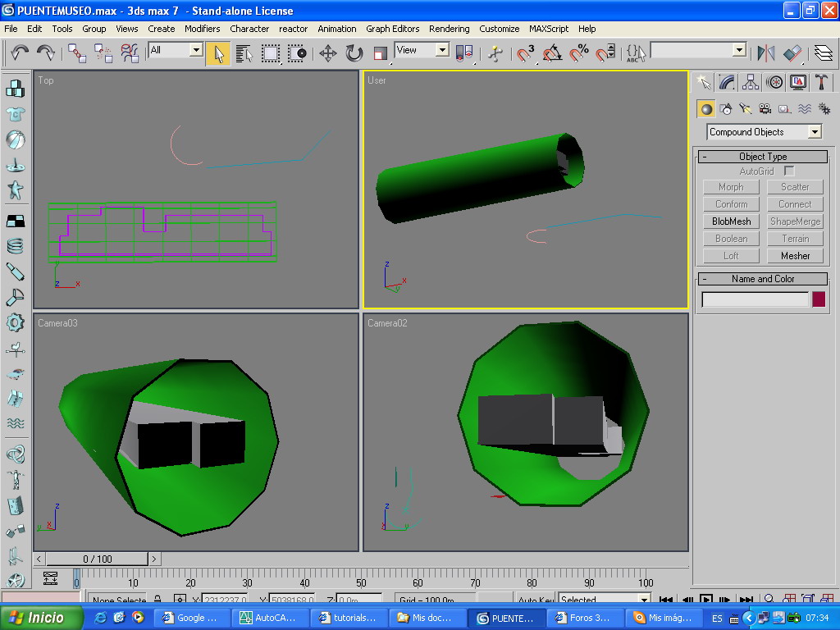Open the Layer Manager icon
This screenshot has width=840, height=630.
click(824, 53)
